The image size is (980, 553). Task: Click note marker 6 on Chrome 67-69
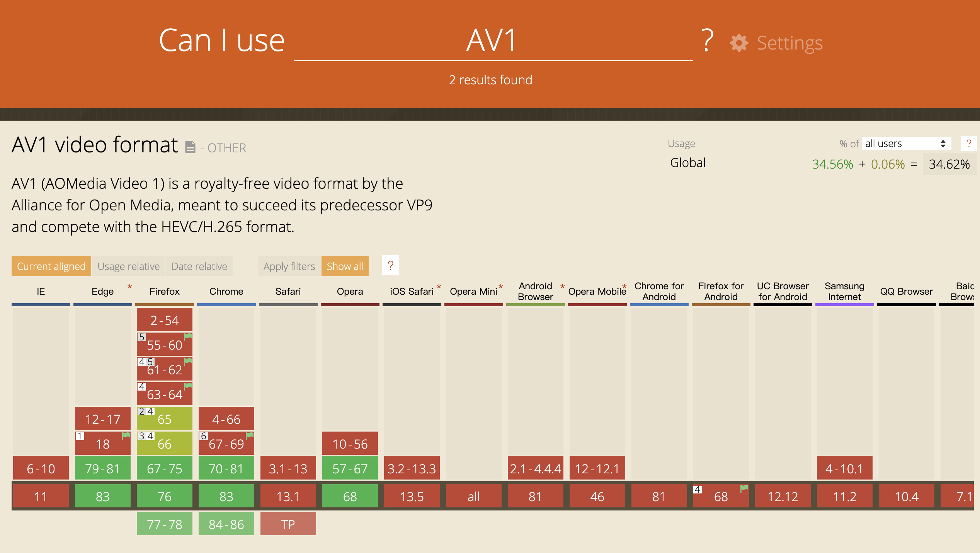click(x=204, y=436)
